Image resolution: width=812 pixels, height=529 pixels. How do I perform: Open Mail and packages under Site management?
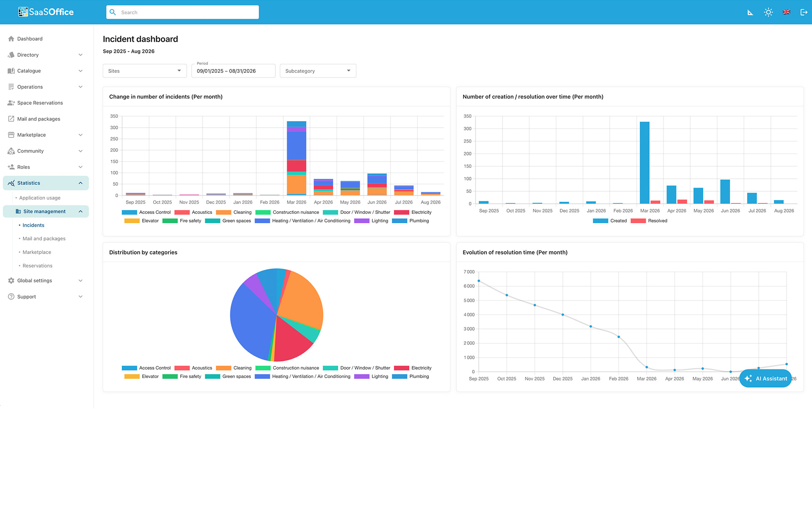(44, 239)
